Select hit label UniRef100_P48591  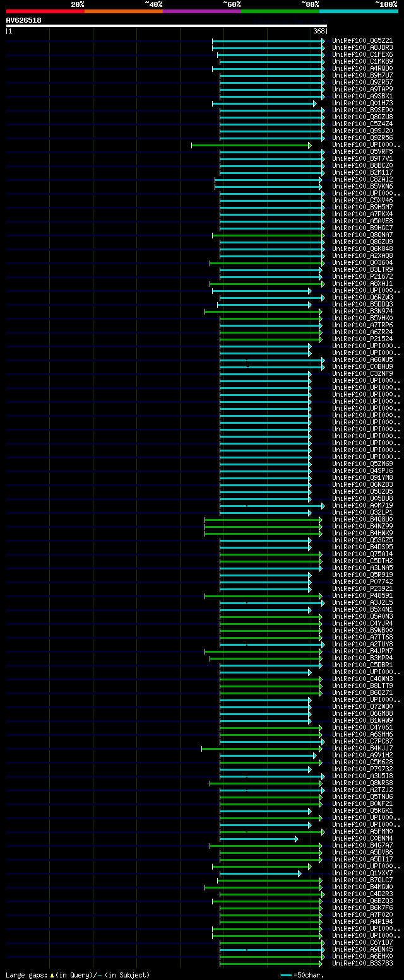(362, 595)
